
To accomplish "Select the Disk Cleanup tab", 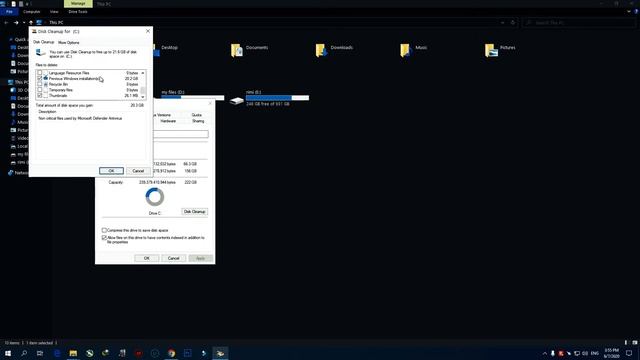I will tap(44, 42).
